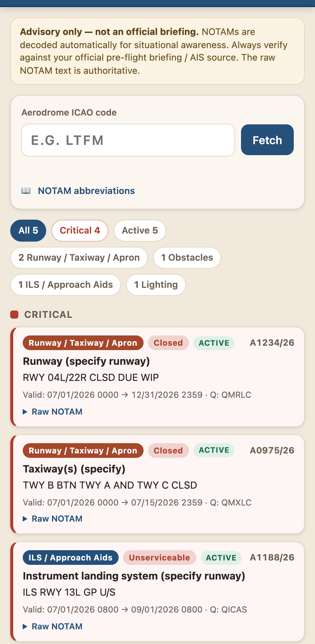Image resolution: width=315 pixels, height=644 pixels.
Task: Select the Active 5 filter
Action: 140,230
